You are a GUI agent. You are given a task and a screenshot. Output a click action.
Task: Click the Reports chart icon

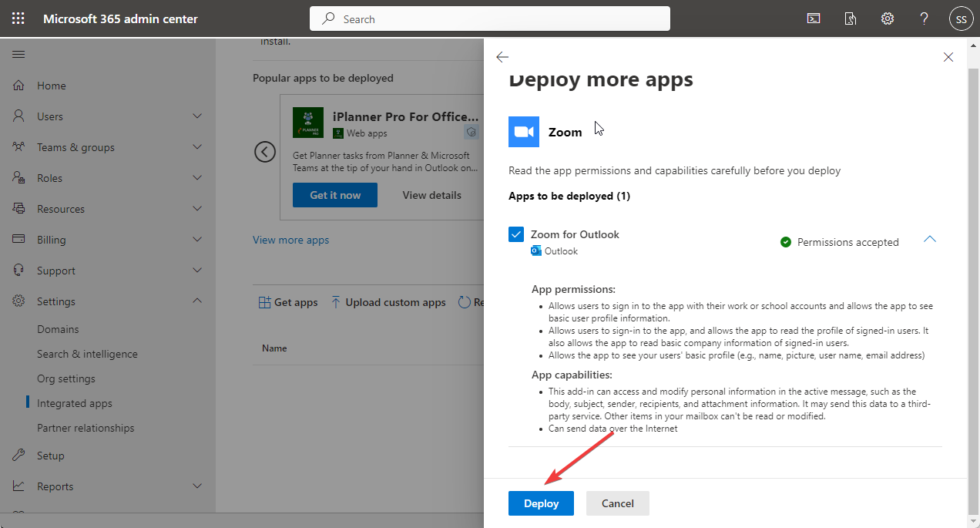[19, 486]
